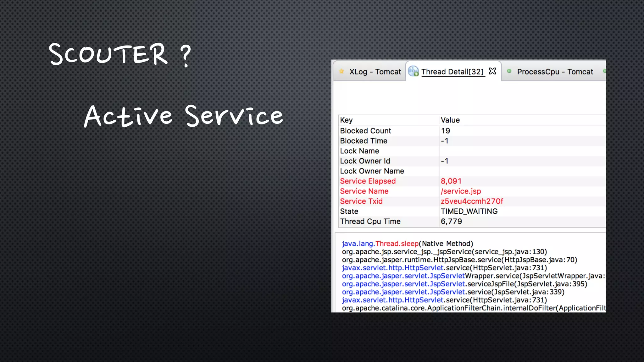Select the Blocked Count row key
Viewport: 644px width, 362px height.
pos(365,131)
